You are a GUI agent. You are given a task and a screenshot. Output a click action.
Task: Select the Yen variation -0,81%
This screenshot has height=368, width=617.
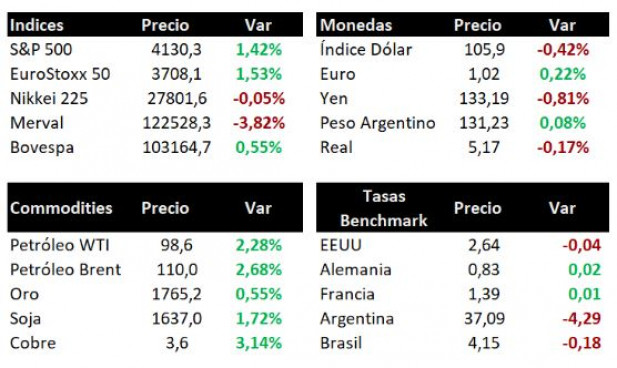[x=563, y=98]
